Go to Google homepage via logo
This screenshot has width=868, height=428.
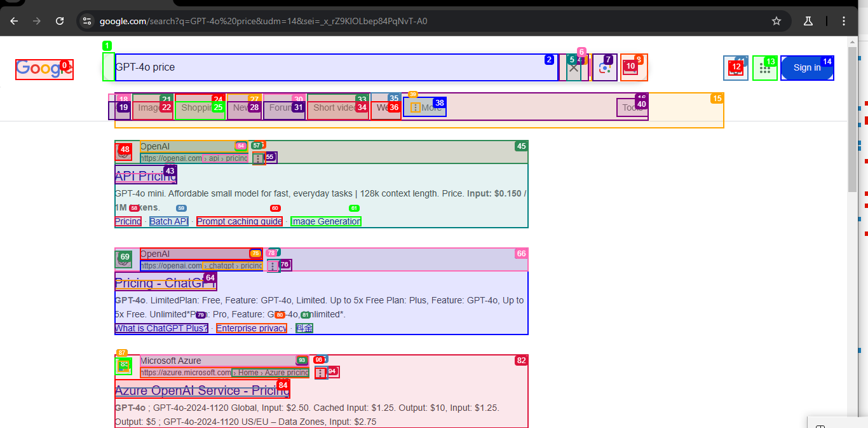pos(44,69)
